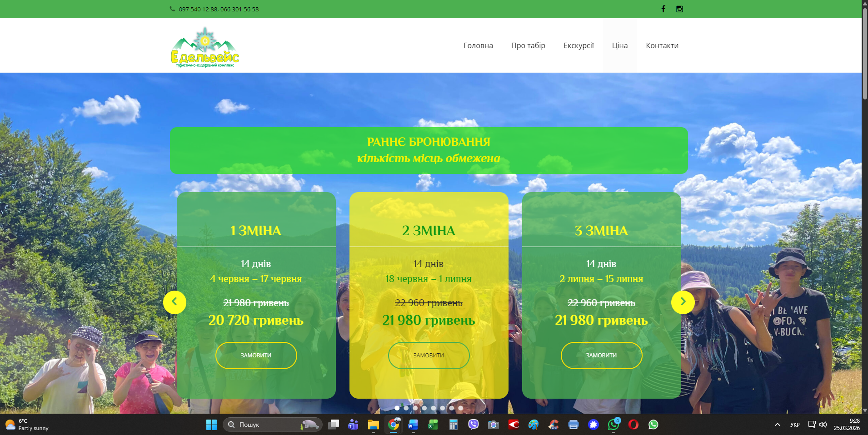
Task: Select the last carousel pagination dot
Action: pos(460,408)
